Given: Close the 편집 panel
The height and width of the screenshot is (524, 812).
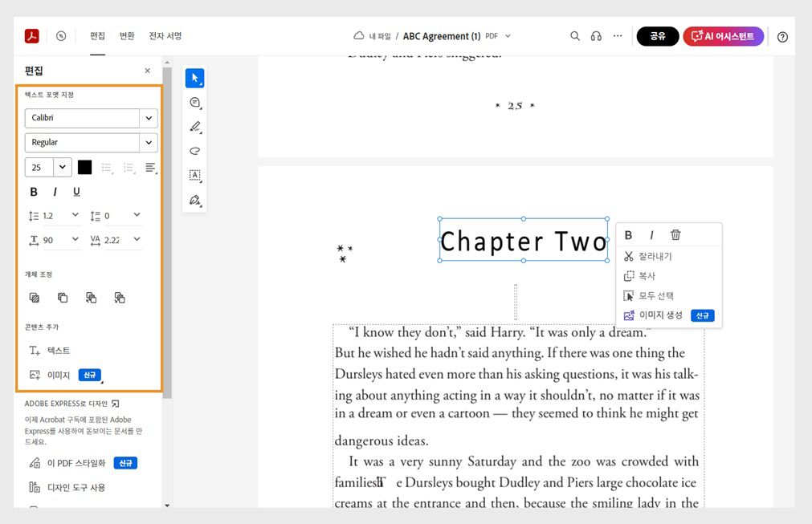Looking at the screenshot, I should [x=148, y=71].
